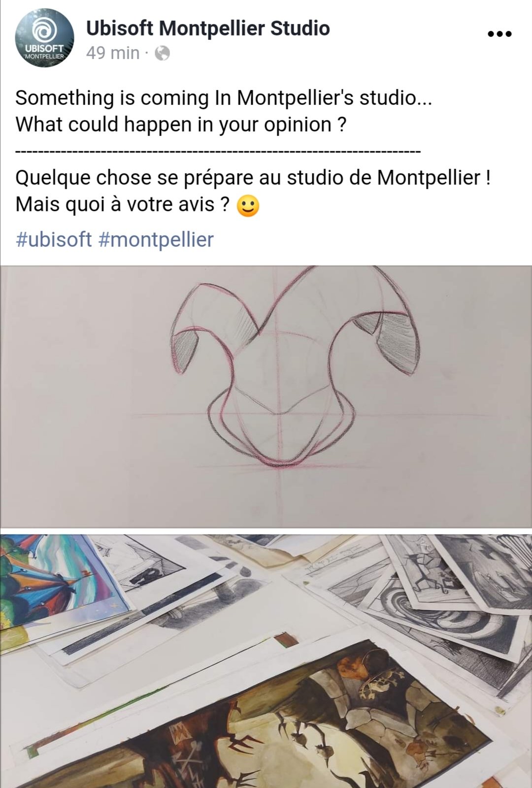Click the shaded left ear of the sketch
The height and width of the screenshot is (788, 532).
(184, 351)
